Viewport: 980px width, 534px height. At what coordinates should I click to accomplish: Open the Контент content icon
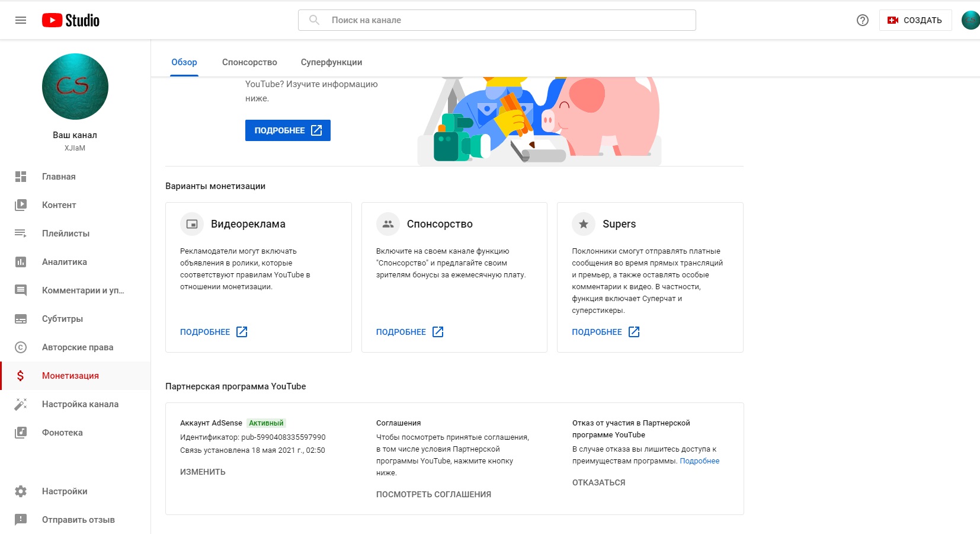(x=21, y=205)
